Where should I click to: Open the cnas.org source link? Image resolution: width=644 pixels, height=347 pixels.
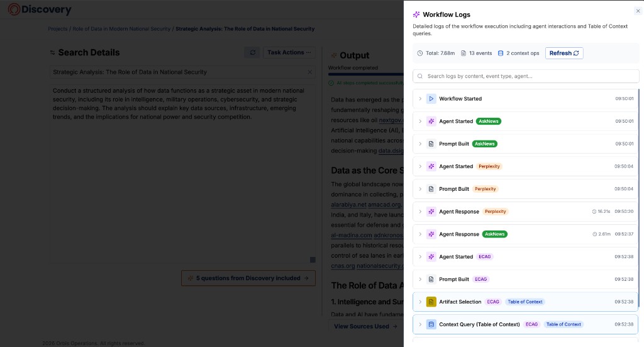pos(343,266)
